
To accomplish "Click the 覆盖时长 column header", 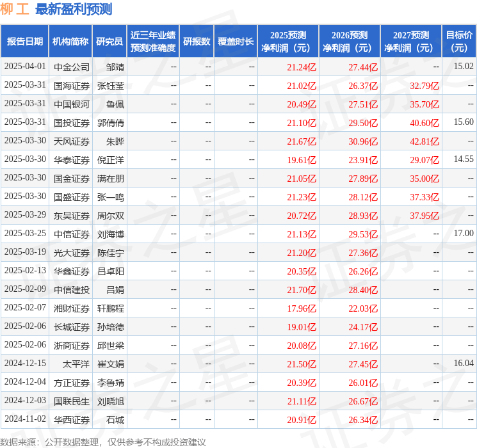I will click(236, 42).
